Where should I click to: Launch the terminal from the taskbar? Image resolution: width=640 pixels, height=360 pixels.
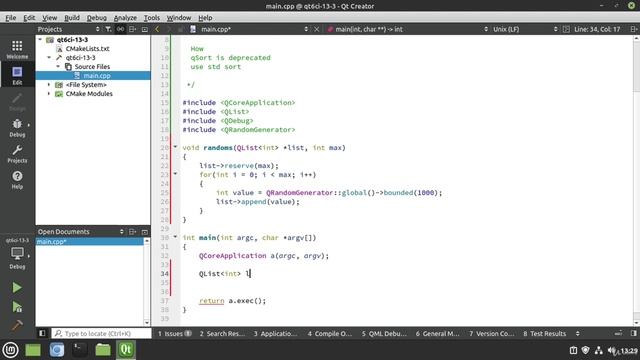pyautogui.click(x=80, y=350)
